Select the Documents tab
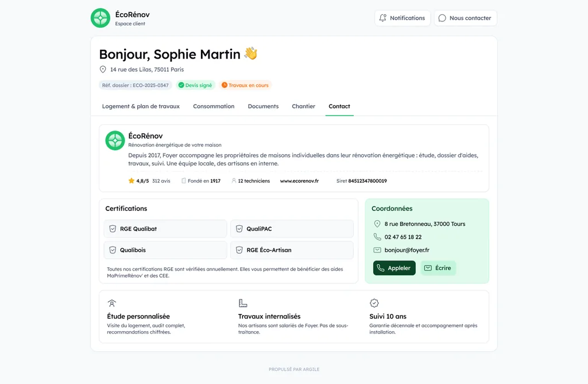This screenshot has width=588, height=384. point(263,106)
